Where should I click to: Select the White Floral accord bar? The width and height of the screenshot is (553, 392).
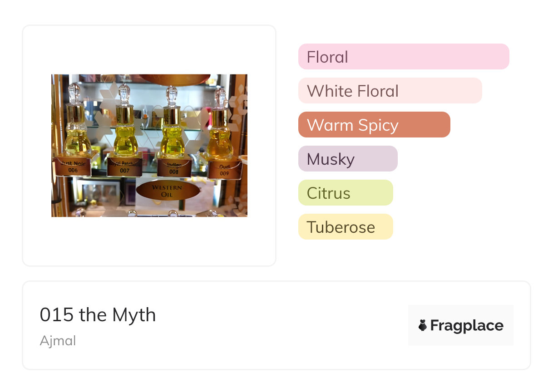click(x=390, y=91)
